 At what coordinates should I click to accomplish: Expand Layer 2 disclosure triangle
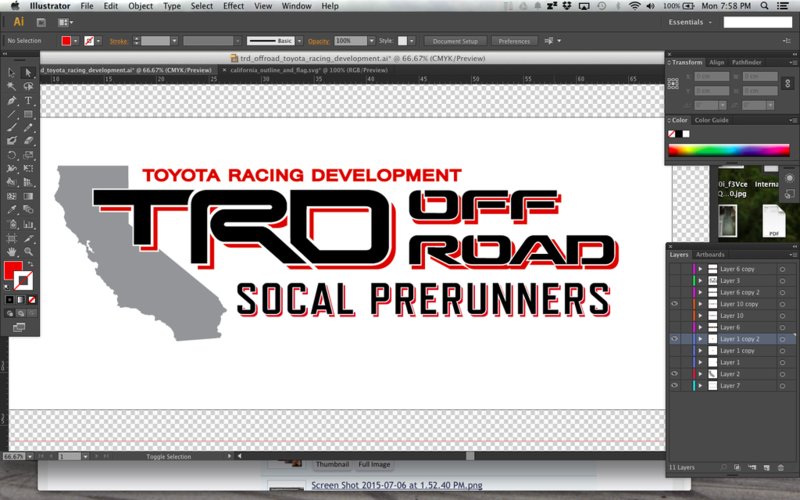point(701,374)
